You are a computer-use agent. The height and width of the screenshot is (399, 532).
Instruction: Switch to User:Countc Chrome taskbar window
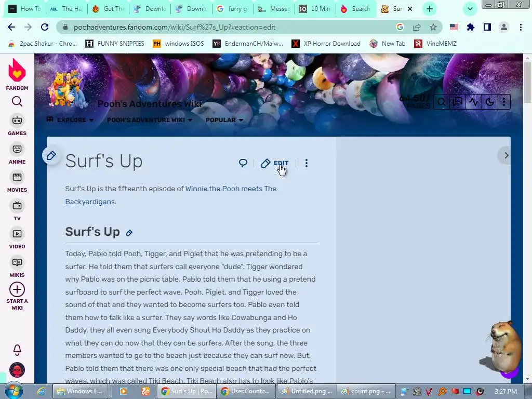(x=246, y=391)
